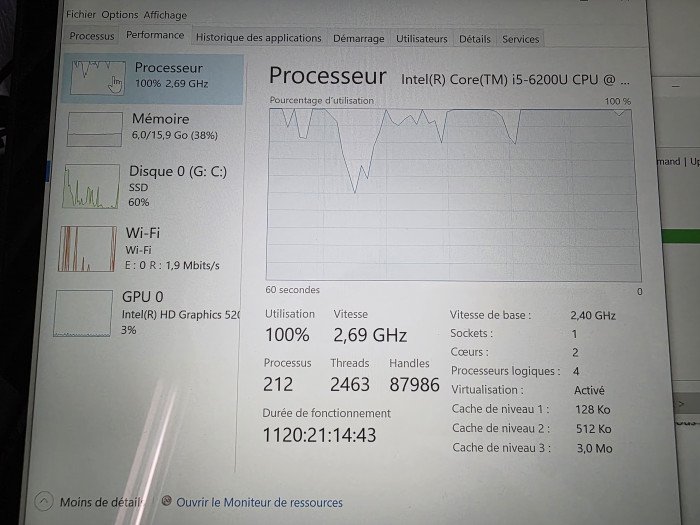
Task: Click the large Processeur heading
Action: [328, 75]
